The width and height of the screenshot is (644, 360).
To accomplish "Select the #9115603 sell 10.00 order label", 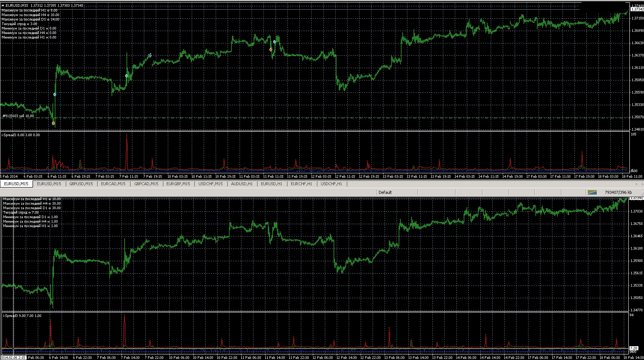I will pos(18,116).
